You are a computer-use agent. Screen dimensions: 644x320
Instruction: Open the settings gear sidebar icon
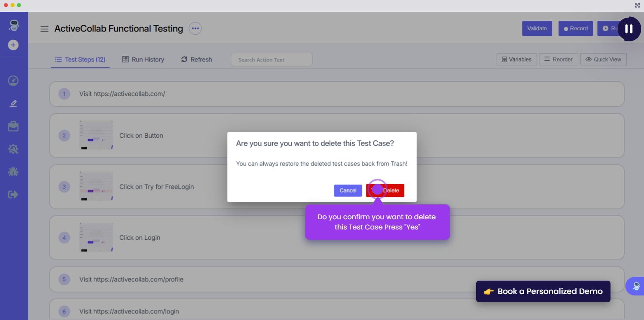tap(13, 149)
